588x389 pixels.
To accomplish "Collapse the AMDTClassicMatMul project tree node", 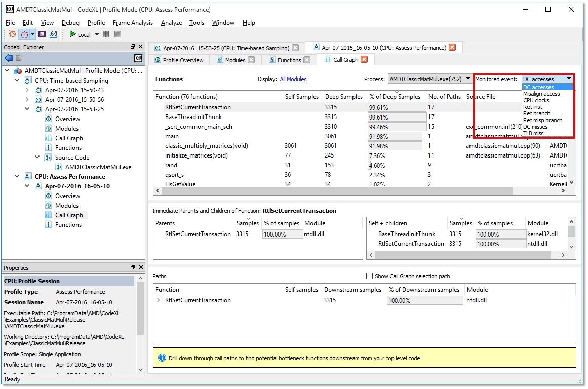I will [x=7, y=70].
